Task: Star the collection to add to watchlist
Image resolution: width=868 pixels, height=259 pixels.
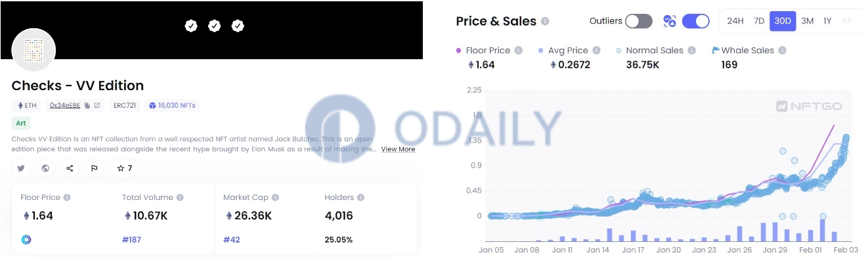Action: click(x=124, y=168)
